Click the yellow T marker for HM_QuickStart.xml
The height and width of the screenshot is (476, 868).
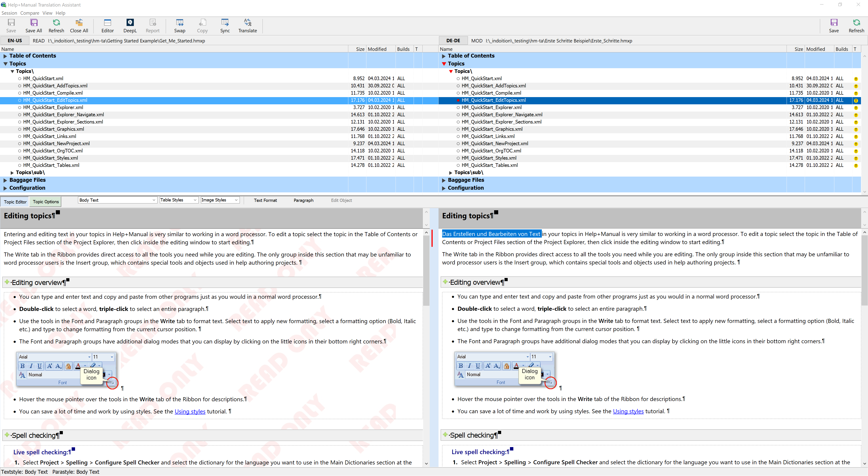click(x=856, y=79)
